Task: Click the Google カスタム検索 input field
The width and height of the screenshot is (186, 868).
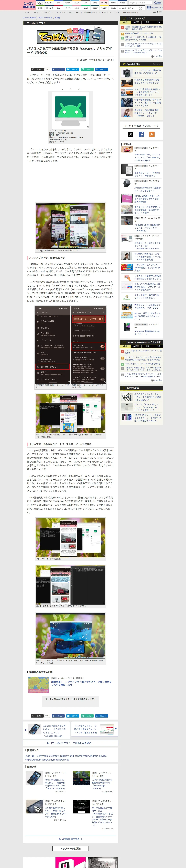Action: [x=140, y=3]
